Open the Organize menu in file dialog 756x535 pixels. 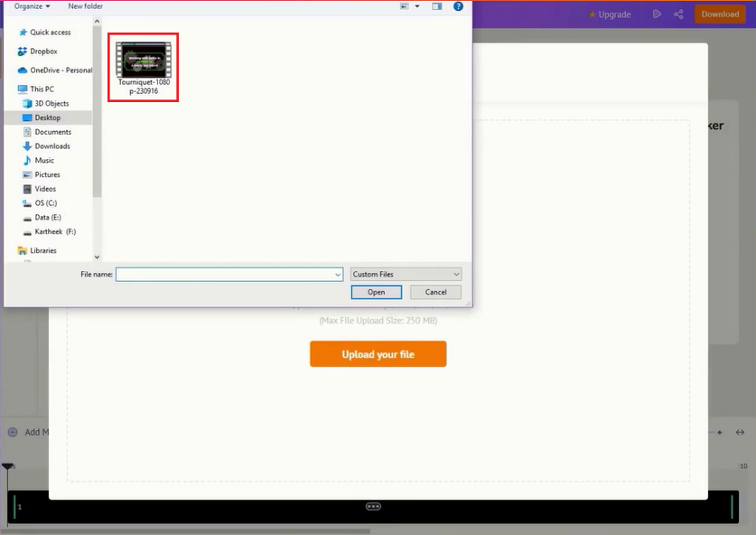(x=32, y=6)
